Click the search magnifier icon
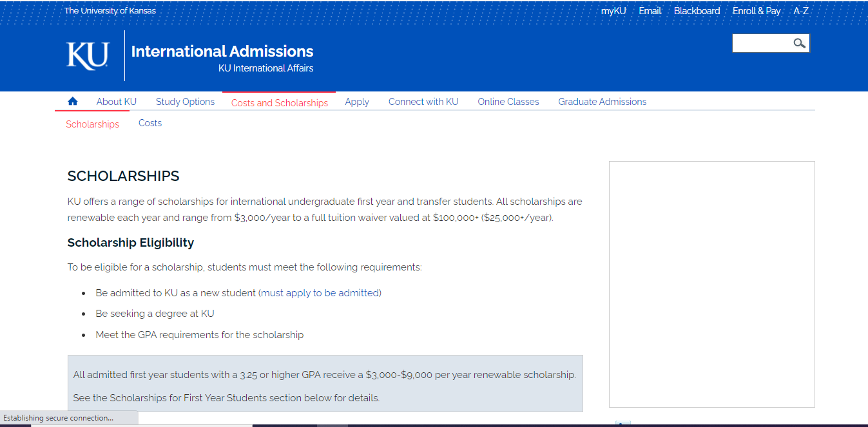This screenshot has width=868, height=427. (x=800, y=43)
